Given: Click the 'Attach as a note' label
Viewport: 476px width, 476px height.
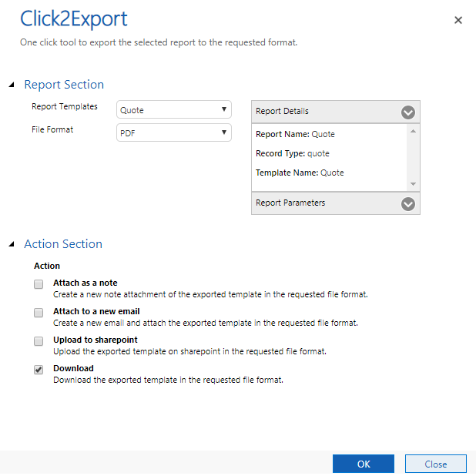Looking at the screenshot, I should coord(85,283).
